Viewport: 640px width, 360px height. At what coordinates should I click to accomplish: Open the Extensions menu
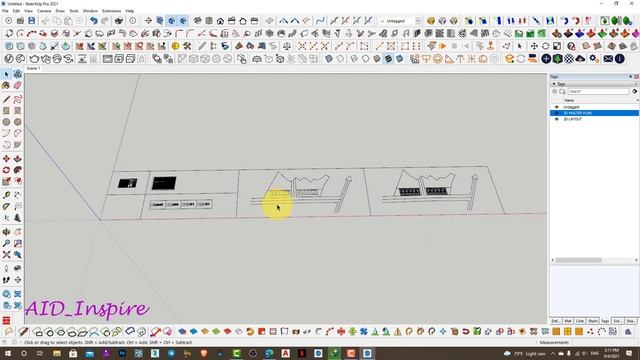(x=111, y=11)
